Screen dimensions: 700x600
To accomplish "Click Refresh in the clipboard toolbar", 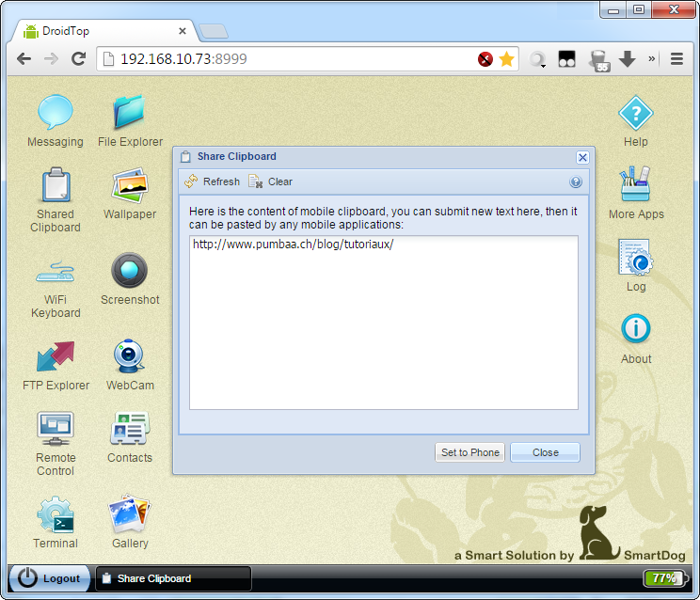I will tap(213, 182).
